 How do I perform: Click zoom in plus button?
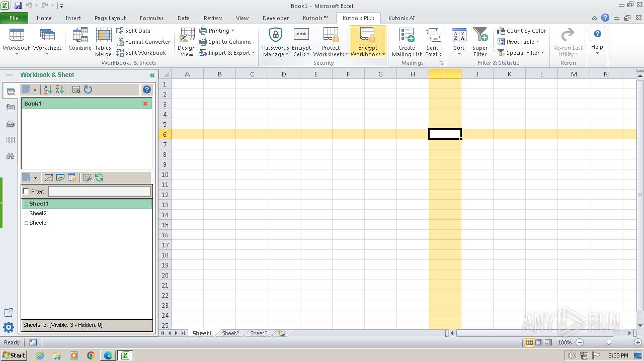[x=638, y=342]
